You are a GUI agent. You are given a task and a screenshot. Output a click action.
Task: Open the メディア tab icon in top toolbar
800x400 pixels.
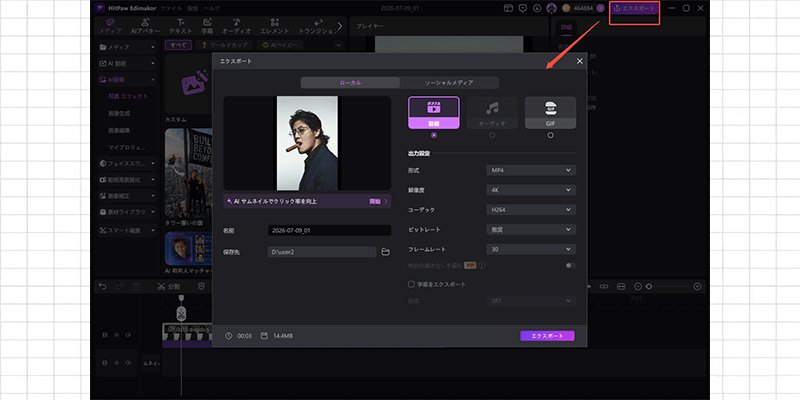click(x=110, y=26)
